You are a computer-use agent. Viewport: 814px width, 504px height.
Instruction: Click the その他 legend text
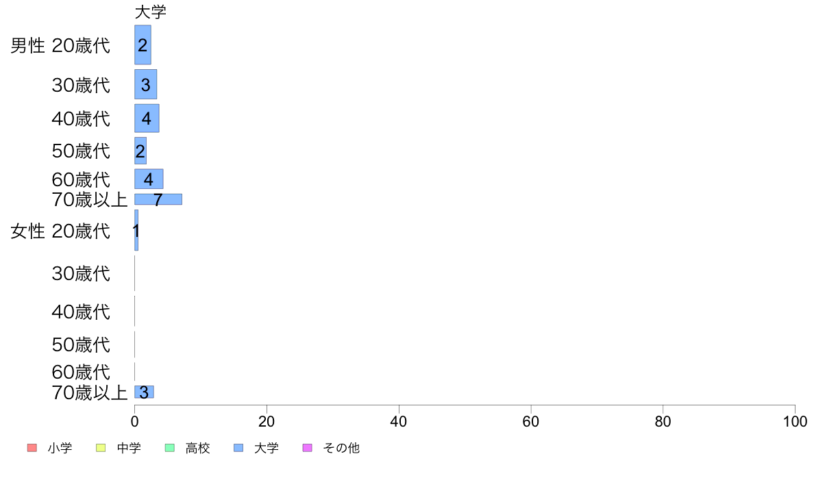341,448
